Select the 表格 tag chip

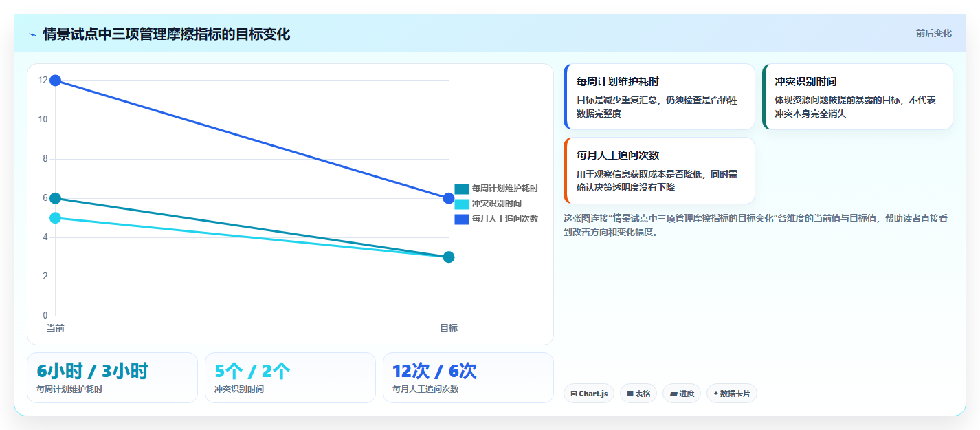click(x=638, y=394)
